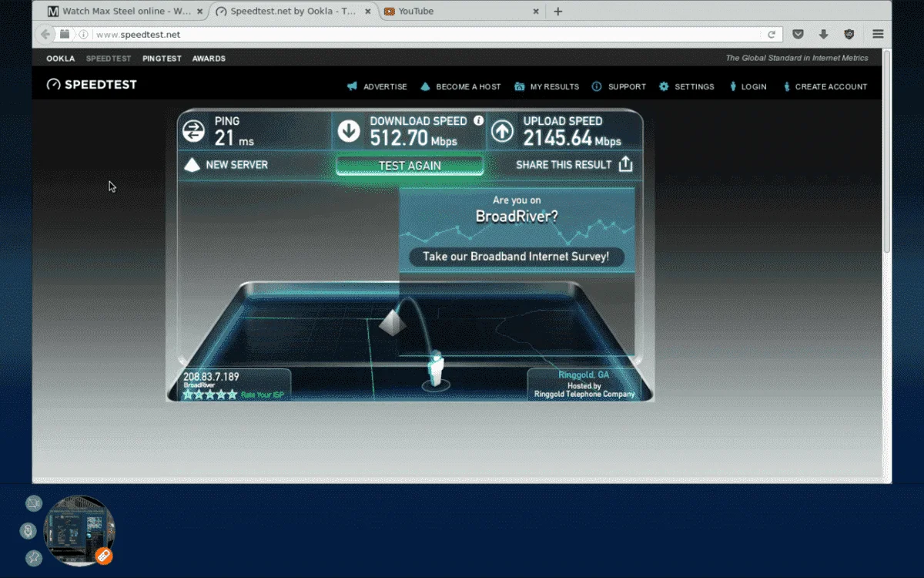The width and height of the screenshot is (924, 578).
Task: Click the upload arrow circle icon
Action: pyautogui.click(x=502, y=131)
